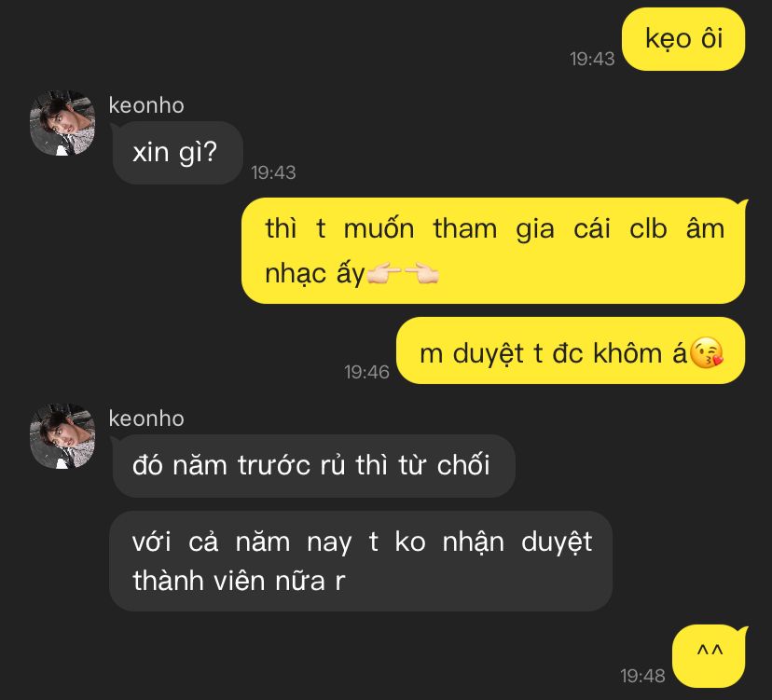Select the "xin gì?" message bubble
Image resolution: width=772 pixels, height=700 pixels.
[178, 153]
